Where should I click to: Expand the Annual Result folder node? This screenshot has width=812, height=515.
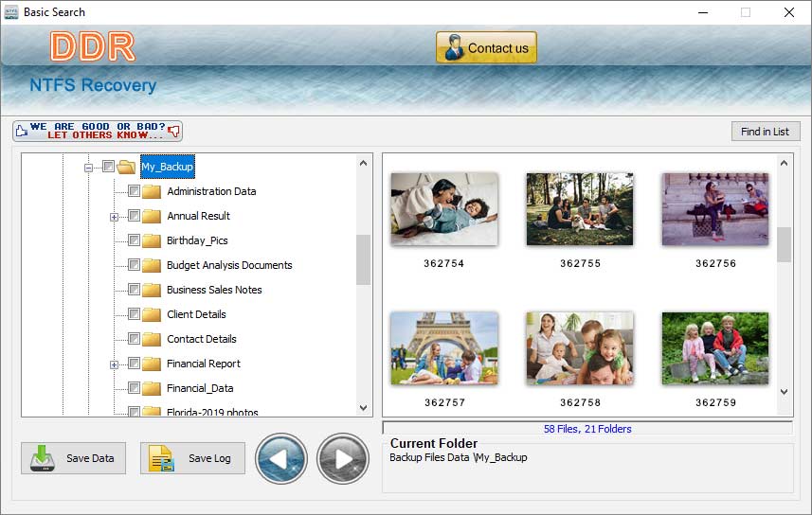pos(114,217)
